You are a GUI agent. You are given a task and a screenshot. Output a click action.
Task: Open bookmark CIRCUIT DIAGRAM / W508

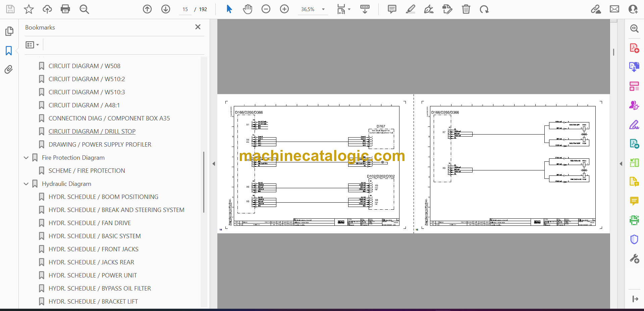(84, 66)
